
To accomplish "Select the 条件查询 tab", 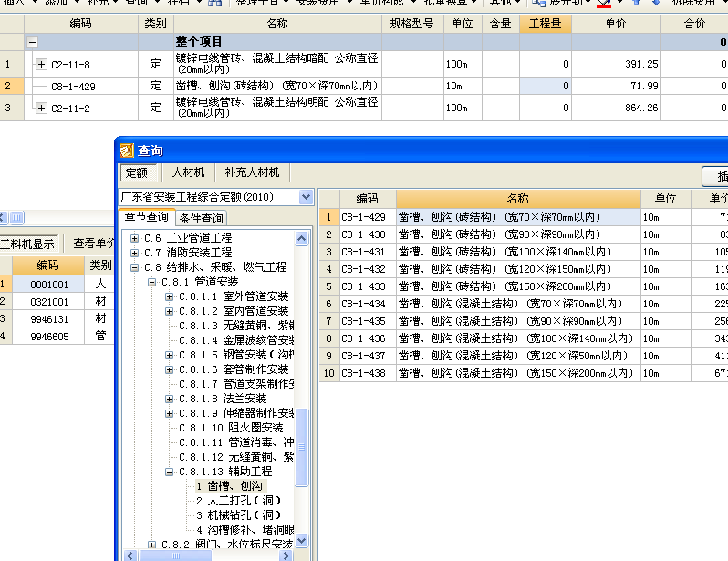I will point(201,218).
